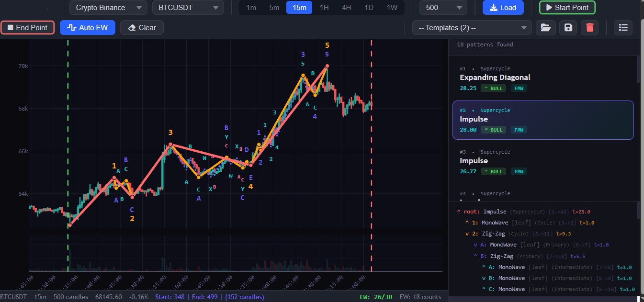This screenshot has height=302, width=644.
Task: Choose the 1m timeframe
Action: [250, 8]
